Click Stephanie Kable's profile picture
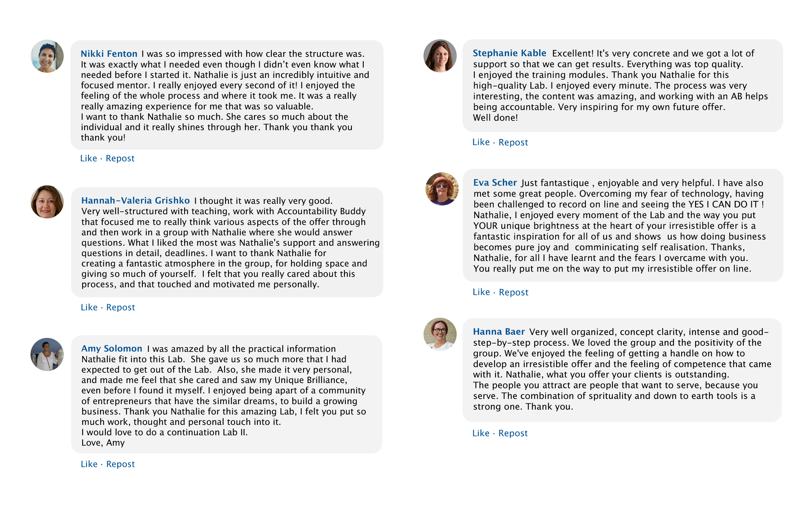812x507 pixels. click(x=440, y=56)
